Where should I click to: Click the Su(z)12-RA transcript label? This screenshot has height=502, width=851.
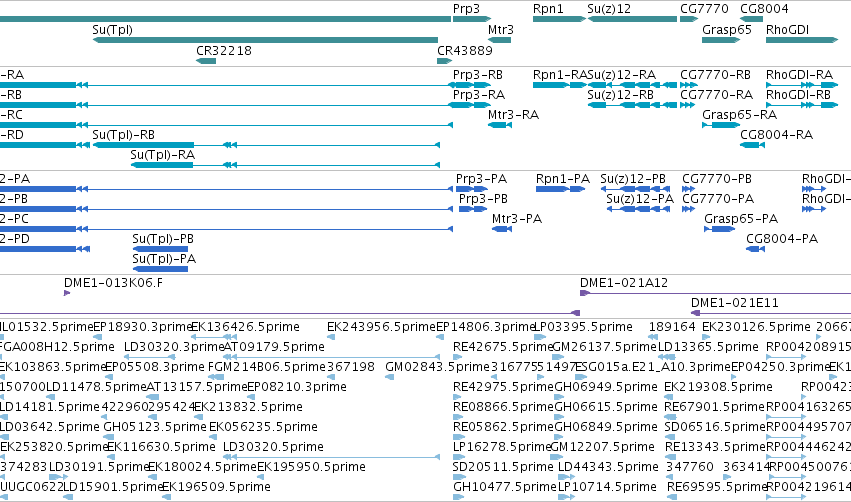tap(622, 75)
